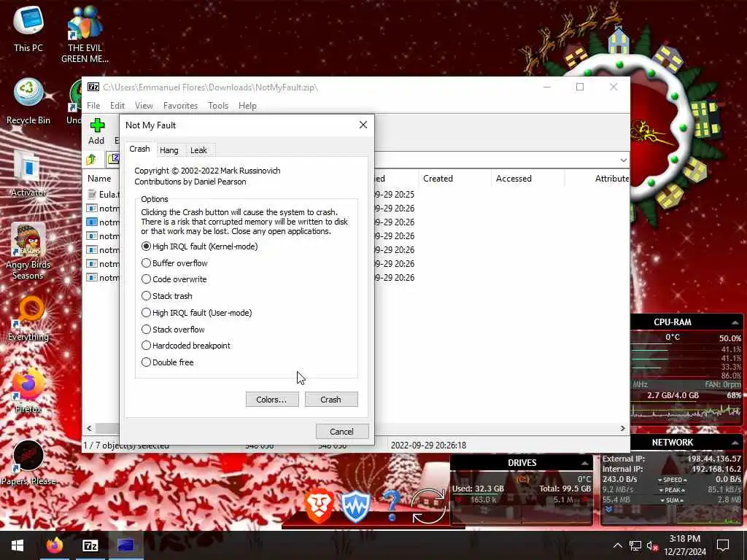Image resolution: width=747 pixels, height=560 pixels.
Task: Open the Everything search desktop icon
Action: [28, 319]
